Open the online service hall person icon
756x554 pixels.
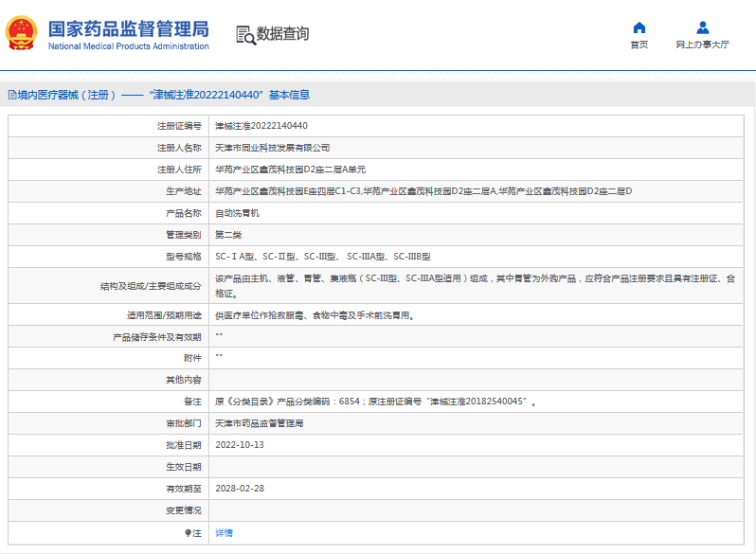click(703, 27)
